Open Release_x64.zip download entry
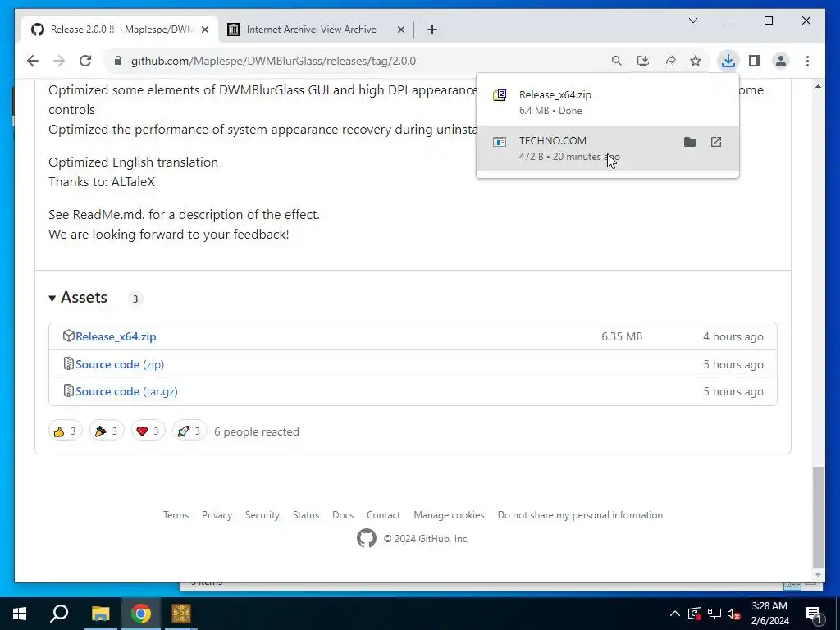The width and height of the screenshot is (840, 630). (x=608, y=103)
